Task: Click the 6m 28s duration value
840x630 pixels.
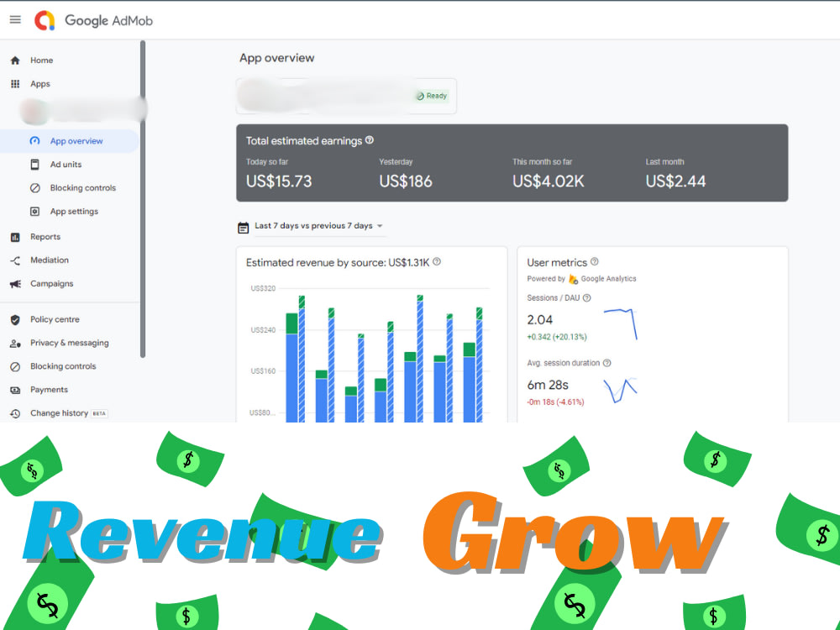Action: tap(548, 386)
